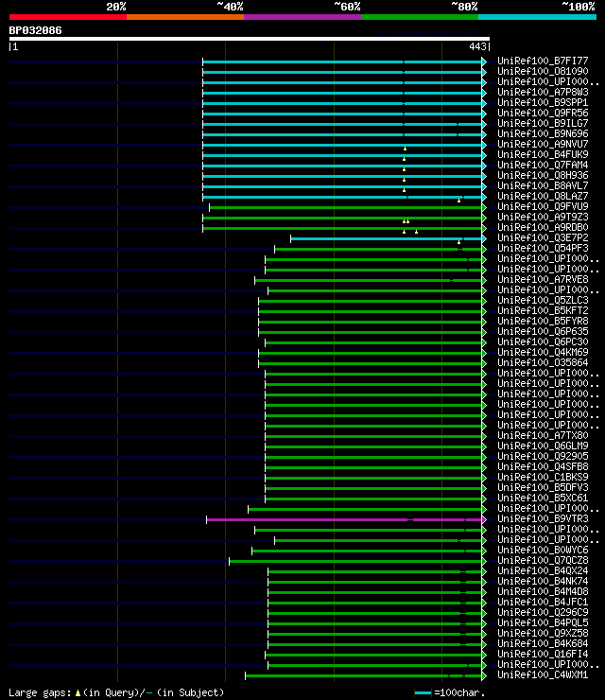Click the orange ~40% identity legend segment
This screenshot has width=605, height=700.
click(185, 17)
